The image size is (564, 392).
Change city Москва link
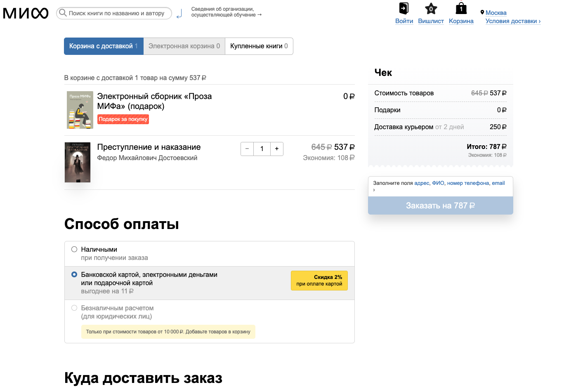click(496, 13)
